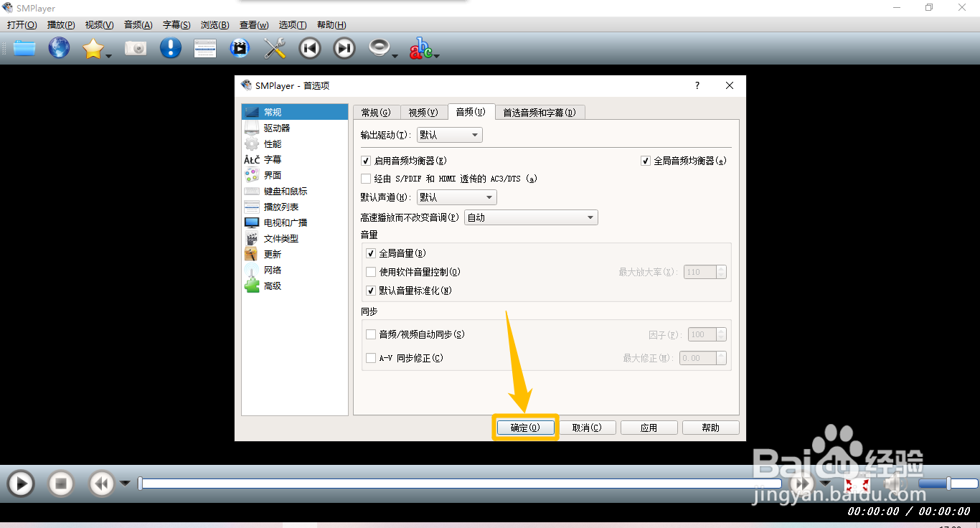Select 电视和广播 in the preferences sidebar

tap(295, 222)
